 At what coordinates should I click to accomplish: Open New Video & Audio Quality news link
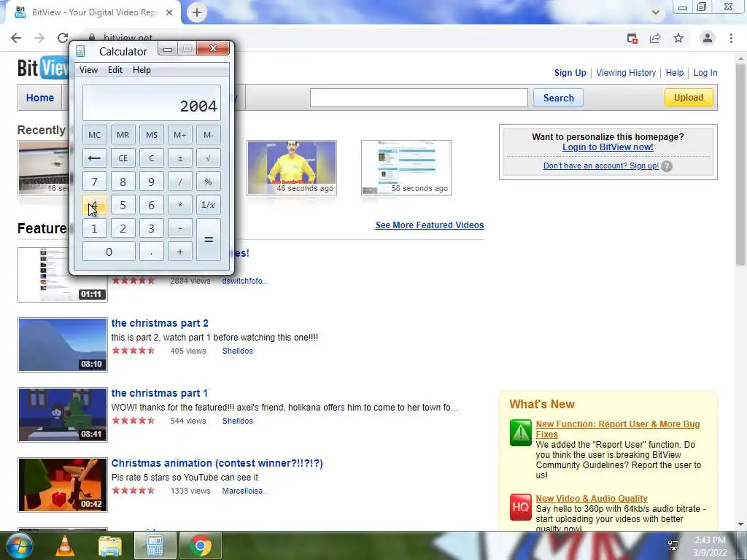591,499
